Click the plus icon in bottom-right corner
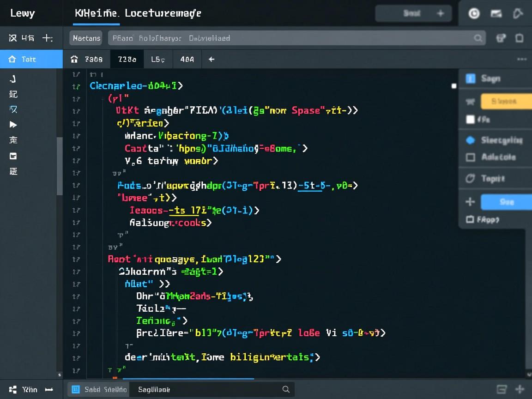The width and height of the screenshot is (532, 399). (x=520, y=389)
